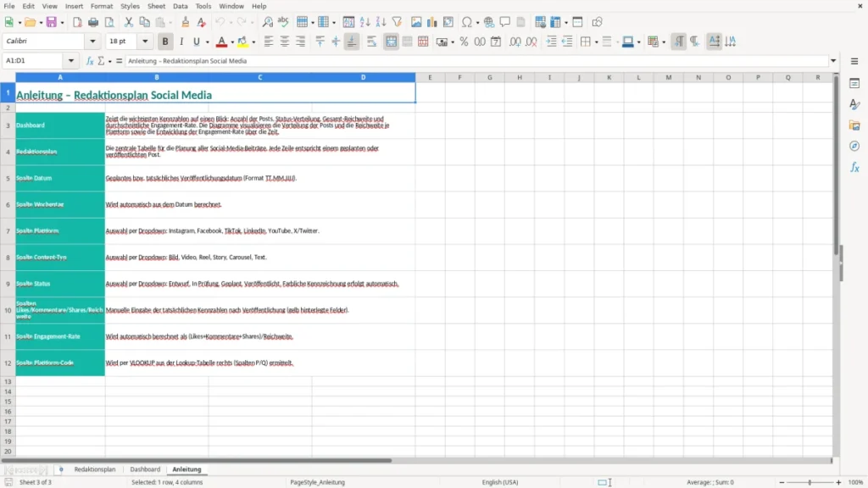
Task: Insert hyperlink icon
Action: (x=489, y=22)
